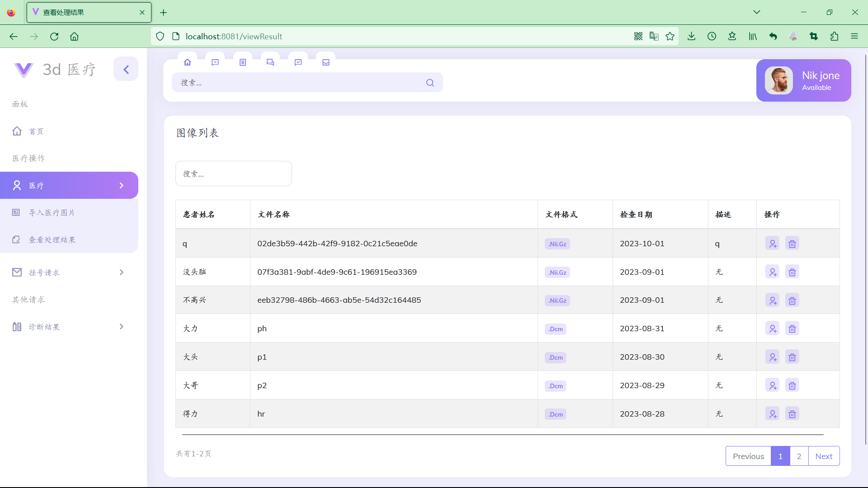The height and width of the screenshot is (488, 868).
Task: Click the .Nii.Gz badge in row q
Action: pyautogui.click(x=557, y=244)
